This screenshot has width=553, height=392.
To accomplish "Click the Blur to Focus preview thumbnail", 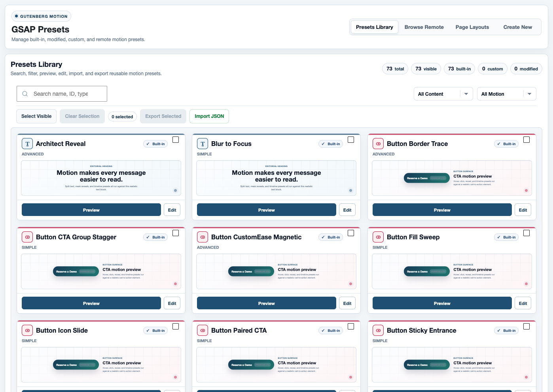I will (x=276, y=178).
